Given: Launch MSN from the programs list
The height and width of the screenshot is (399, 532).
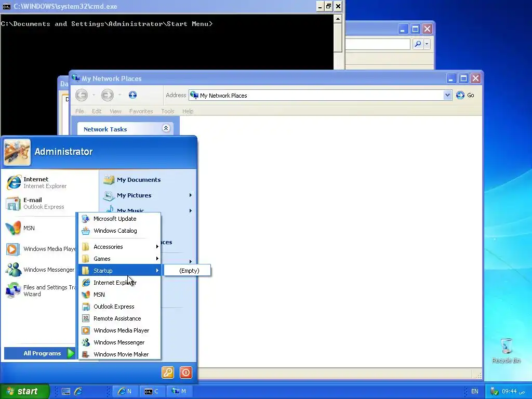Looking at the screenshot, I should pos(119,295).
